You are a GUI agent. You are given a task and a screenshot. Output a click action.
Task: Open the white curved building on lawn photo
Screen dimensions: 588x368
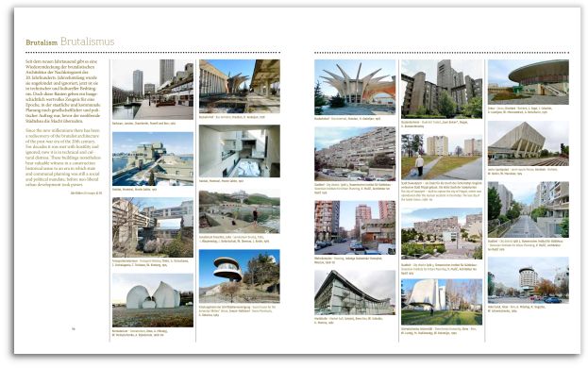coord(442,302)
